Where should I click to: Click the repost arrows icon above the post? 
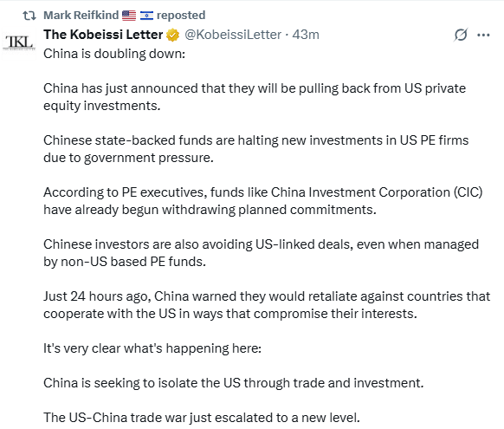[x=29, y=16]
